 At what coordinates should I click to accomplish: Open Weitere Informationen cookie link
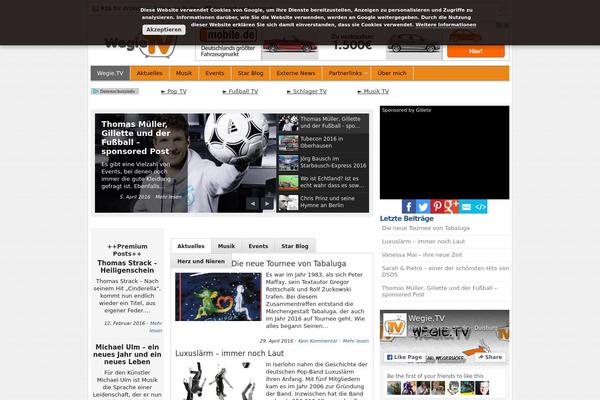pos(446,25)
